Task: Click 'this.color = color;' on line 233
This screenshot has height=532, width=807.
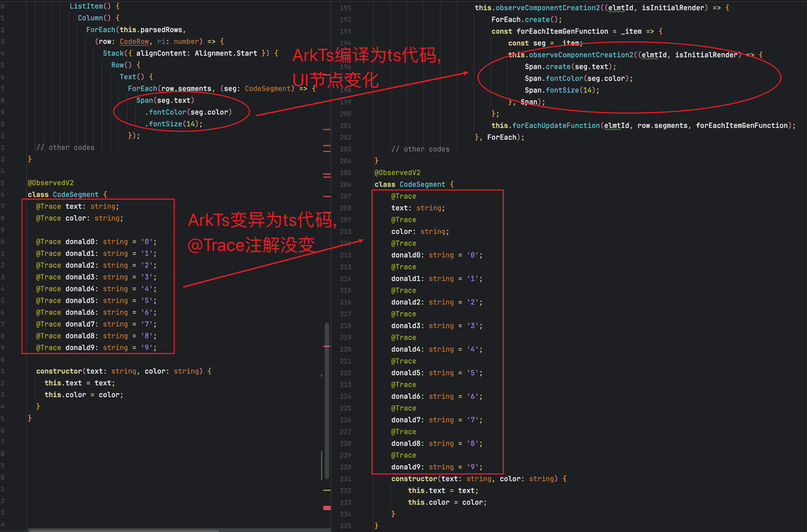Action: [448, 503]
